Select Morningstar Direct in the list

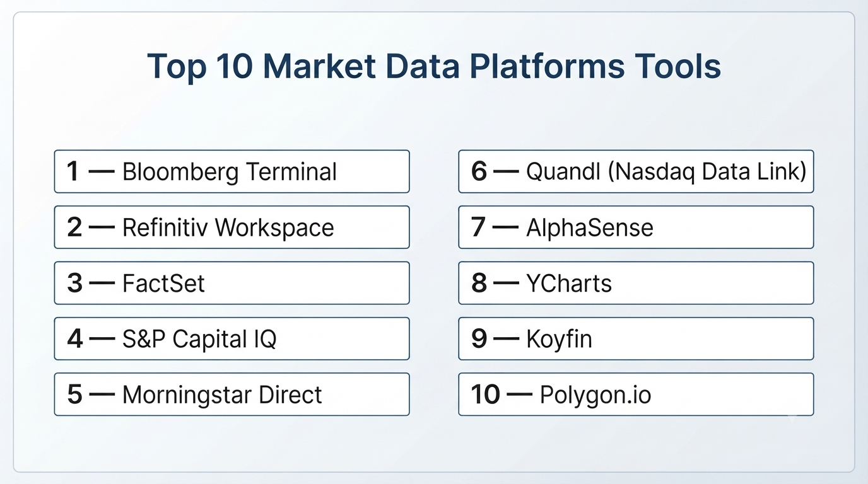coord(232,394)
